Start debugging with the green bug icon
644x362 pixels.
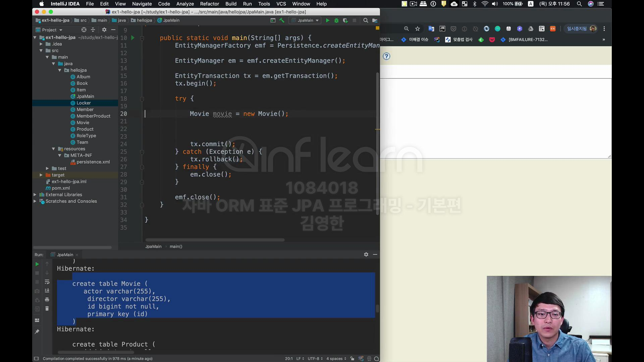336,20
